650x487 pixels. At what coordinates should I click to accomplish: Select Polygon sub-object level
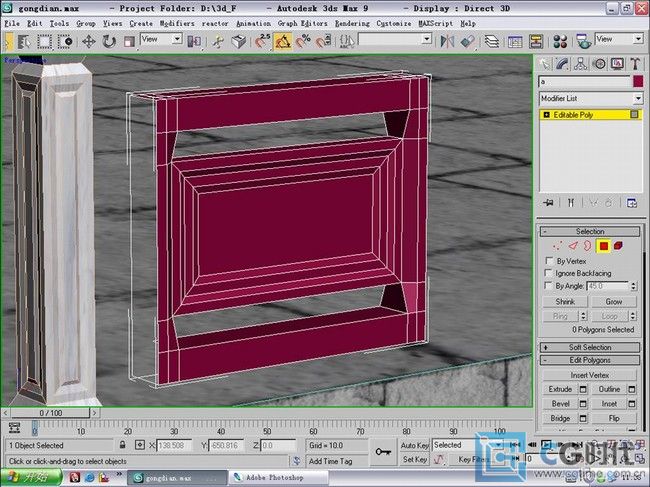point(603,246)
